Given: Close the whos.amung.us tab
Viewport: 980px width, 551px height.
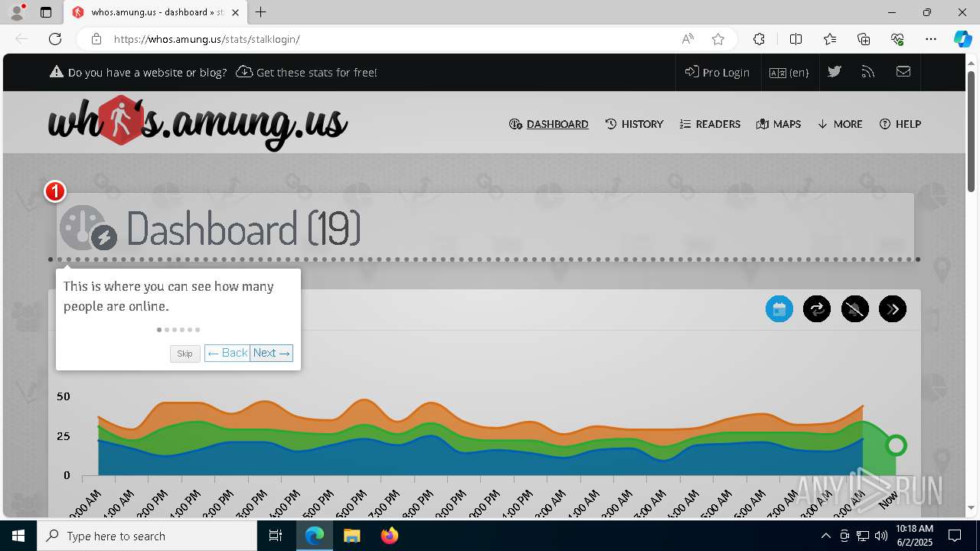Looking at the screenshot, I should point(235,12).
